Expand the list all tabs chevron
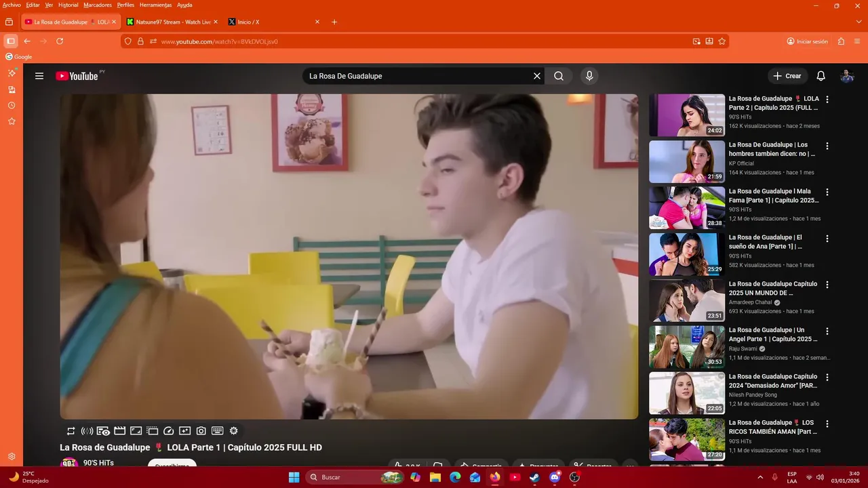This screenshot has height=488, width=868. click(x=860, y=22)
